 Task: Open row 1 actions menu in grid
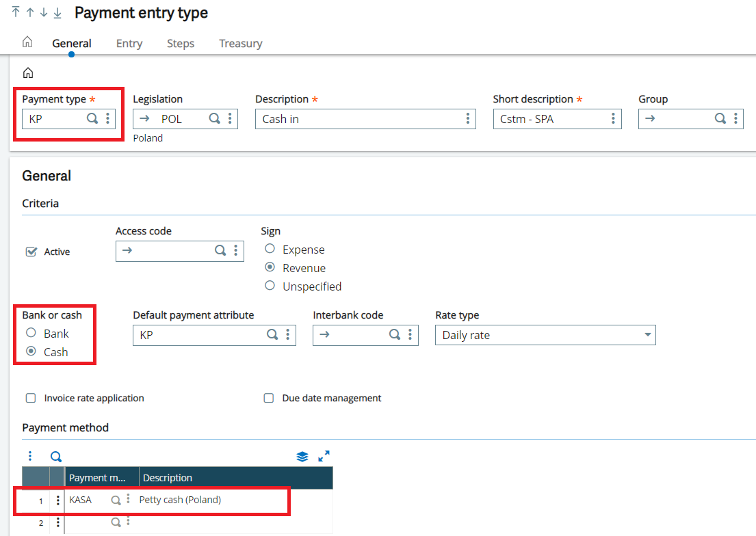(x=58, y=500)
